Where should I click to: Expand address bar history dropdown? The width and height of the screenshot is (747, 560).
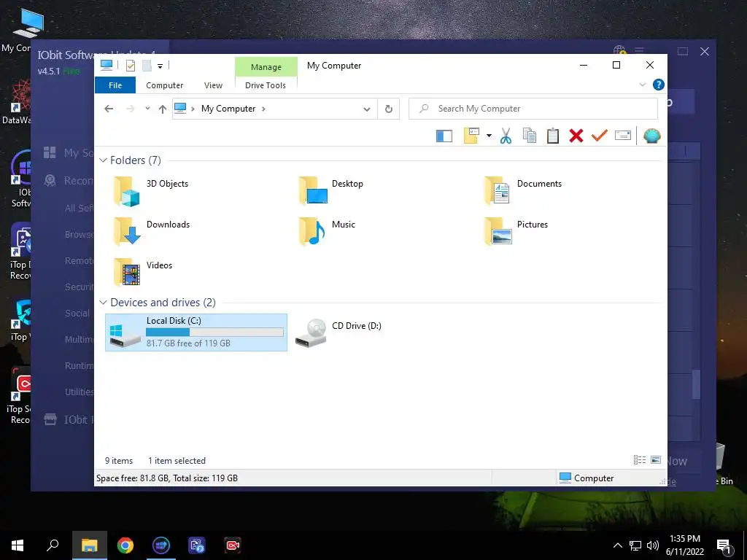[x=367, y=109]
